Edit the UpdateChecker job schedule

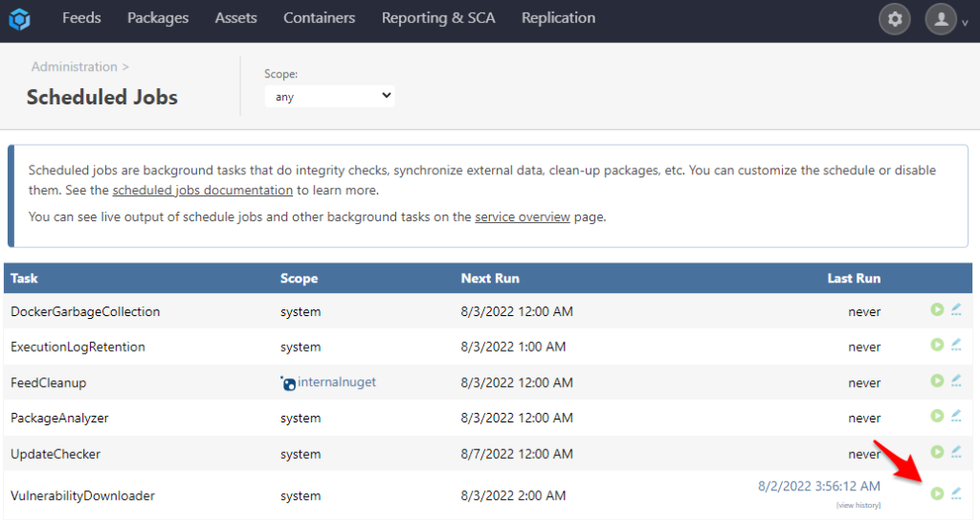[956, 452]
